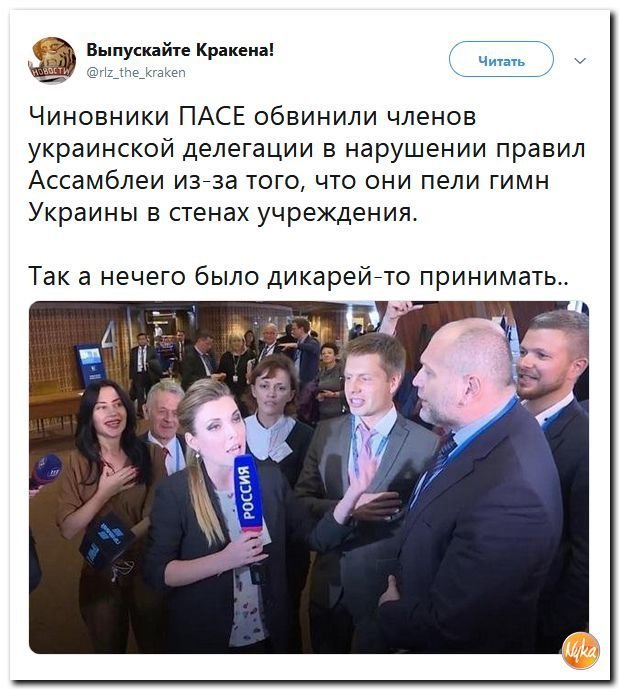This screenshot has height=691, width=621.
Task: Click the НОВОСТИ banner on the avatar
Action: (x=50, y=71)
